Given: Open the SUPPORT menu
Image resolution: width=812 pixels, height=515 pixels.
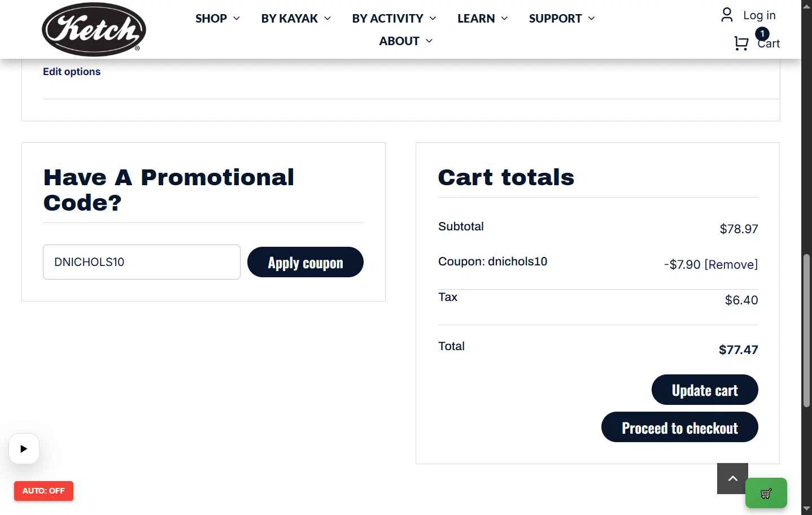Looking at the screenshot, I should (562, 19).
